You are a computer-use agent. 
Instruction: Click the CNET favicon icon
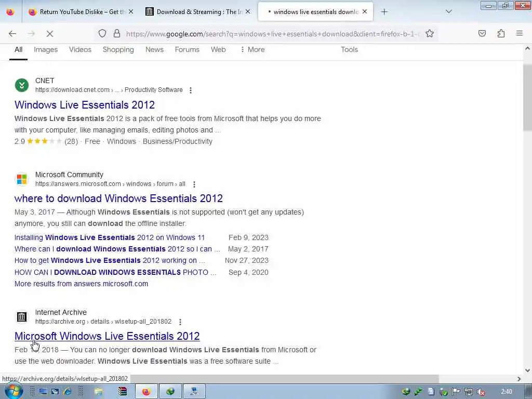point(22,85)
